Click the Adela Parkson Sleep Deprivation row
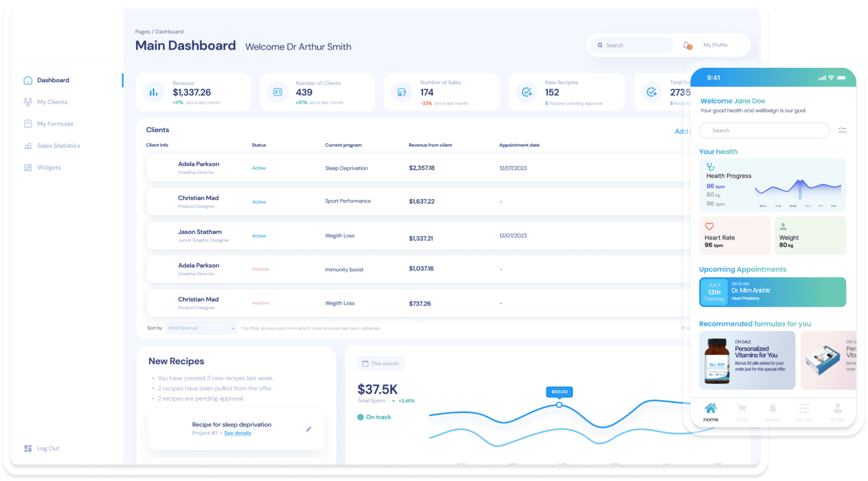The image size is (868, 481). [418, 168]
